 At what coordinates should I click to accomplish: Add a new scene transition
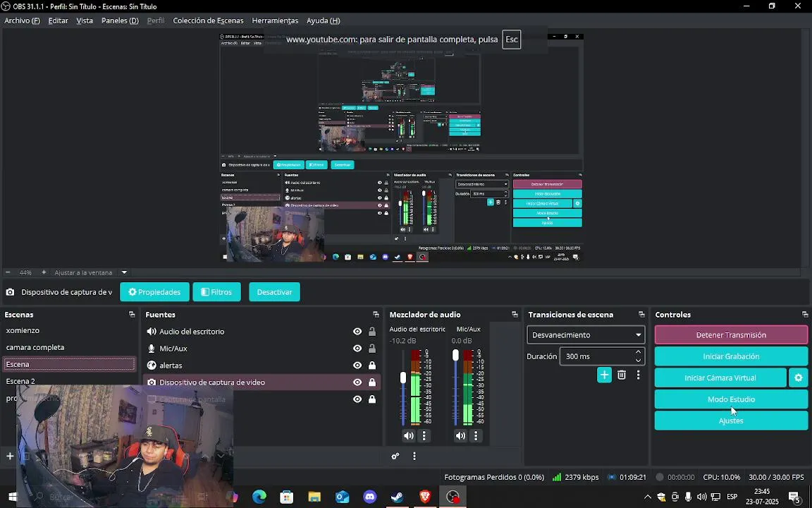tap(604, 375)
